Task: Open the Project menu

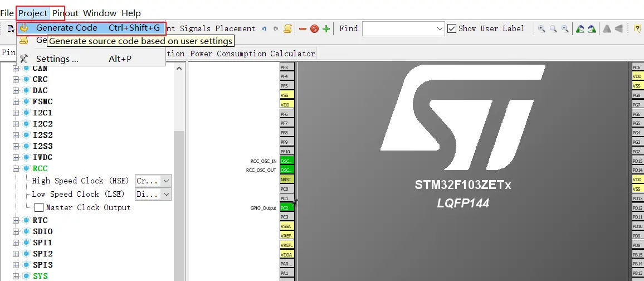Action: [33, 13]
